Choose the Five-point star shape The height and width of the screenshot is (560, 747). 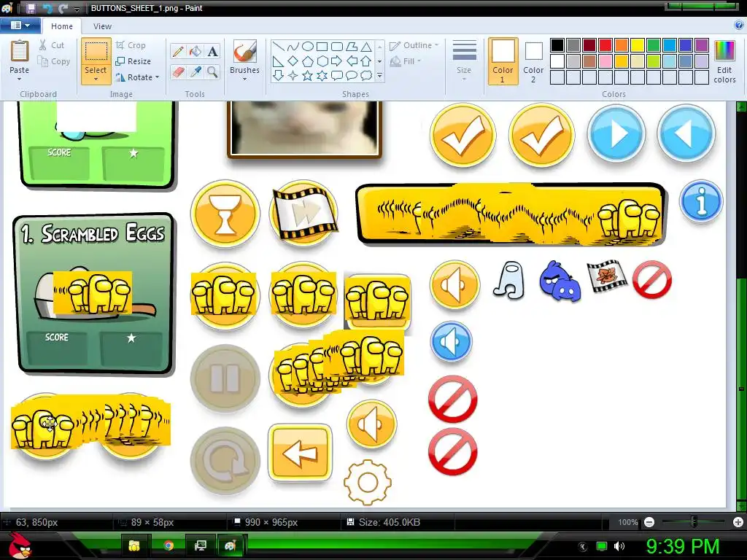coord(308,75)
